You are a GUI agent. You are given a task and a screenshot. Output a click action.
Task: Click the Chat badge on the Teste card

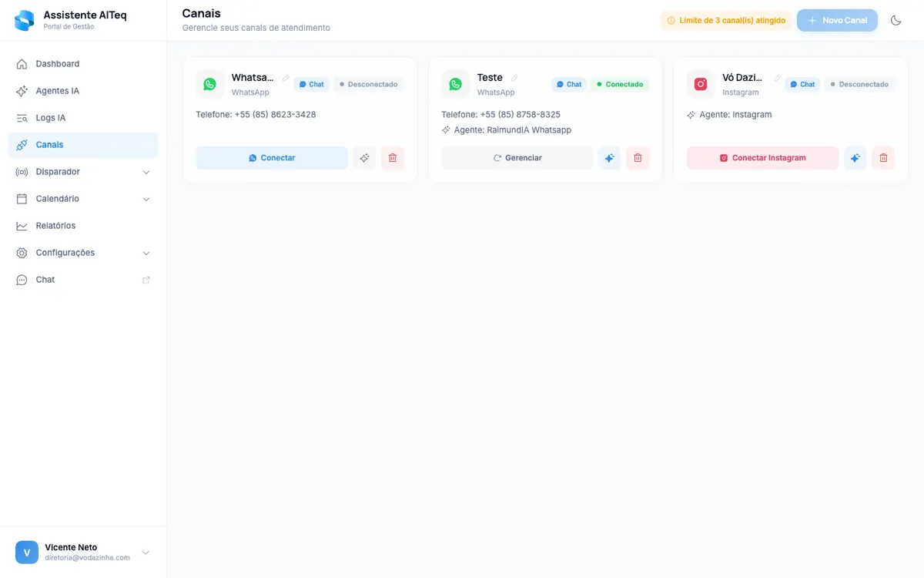(569, 84)
